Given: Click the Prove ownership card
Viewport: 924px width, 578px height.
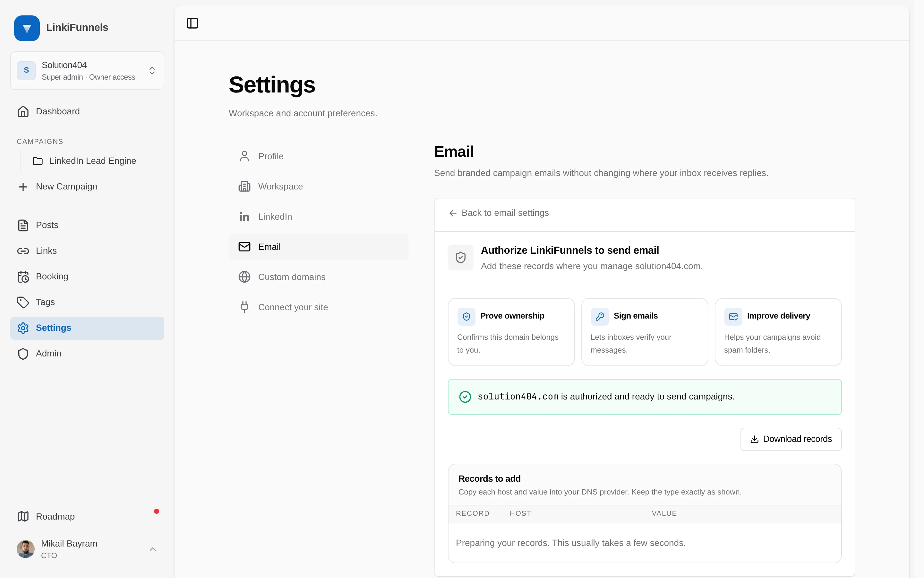Looking at the screenshot, I should coord(511,332).
